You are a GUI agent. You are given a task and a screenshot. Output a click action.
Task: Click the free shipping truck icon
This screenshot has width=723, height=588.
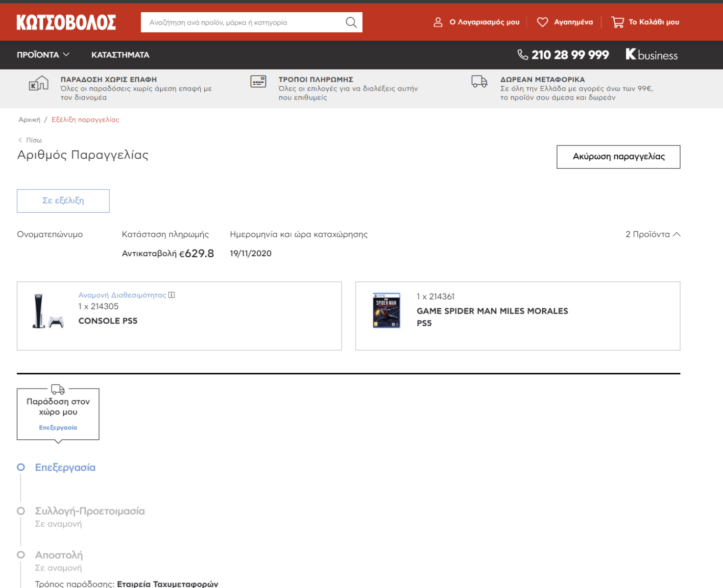[x=480, y=81]
